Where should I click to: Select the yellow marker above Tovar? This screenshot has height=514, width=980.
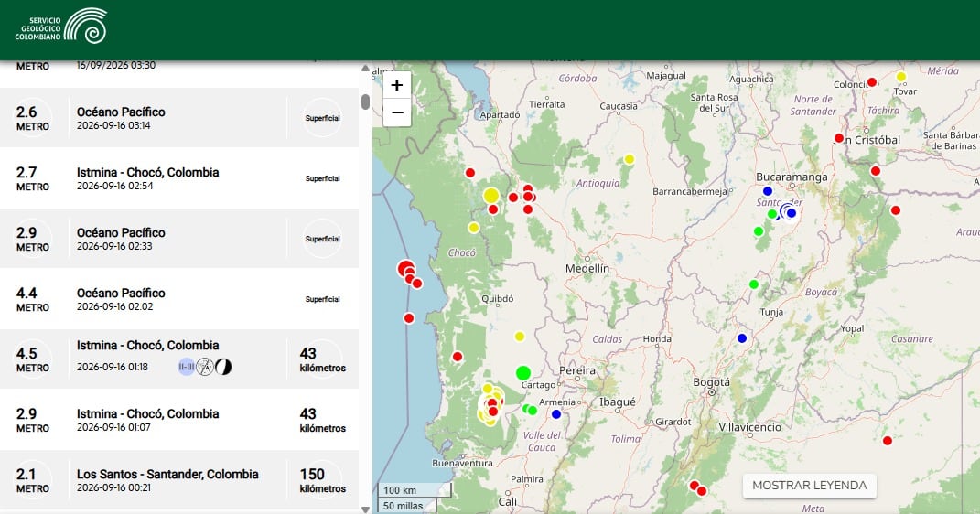tap(901, 77)
